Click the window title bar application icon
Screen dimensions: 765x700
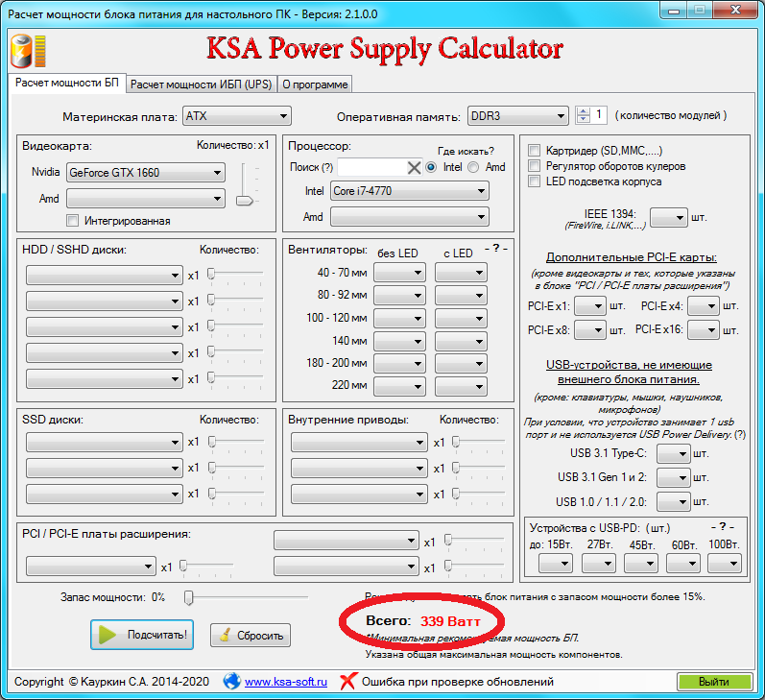[13, 11]
